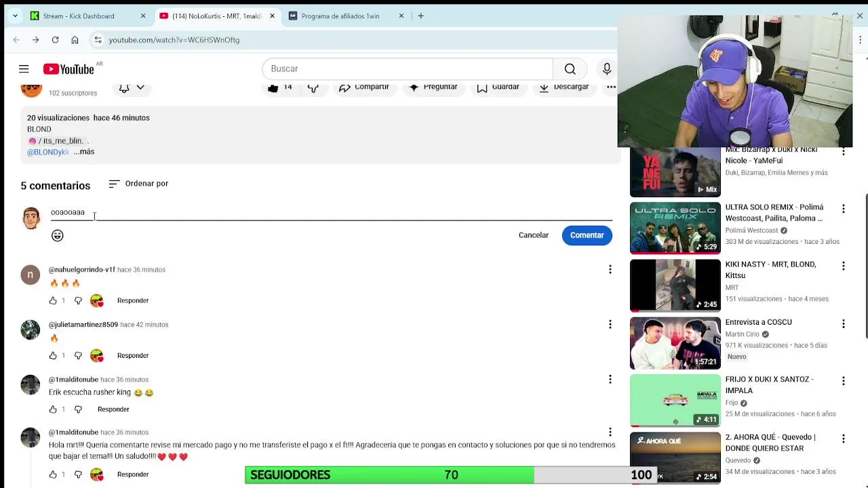The image size is (868, 488).
Task: Like the comment by @julietamartinez8509
Action: coord(53,355)
